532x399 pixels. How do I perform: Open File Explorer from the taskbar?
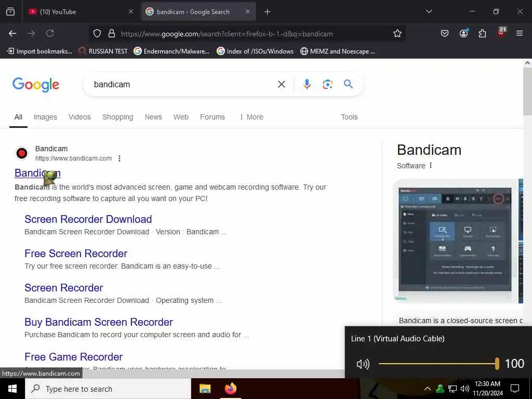(x=205, y=389)
